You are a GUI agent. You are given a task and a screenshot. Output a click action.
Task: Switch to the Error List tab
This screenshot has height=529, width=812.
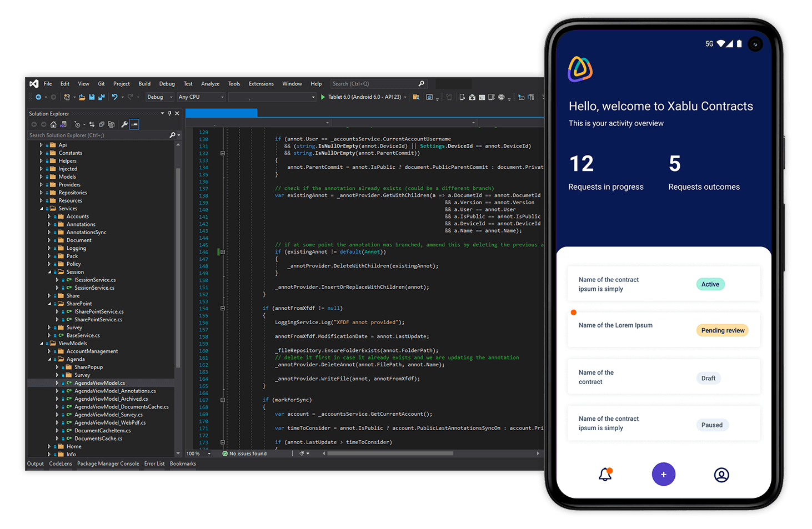pos(154,463)
